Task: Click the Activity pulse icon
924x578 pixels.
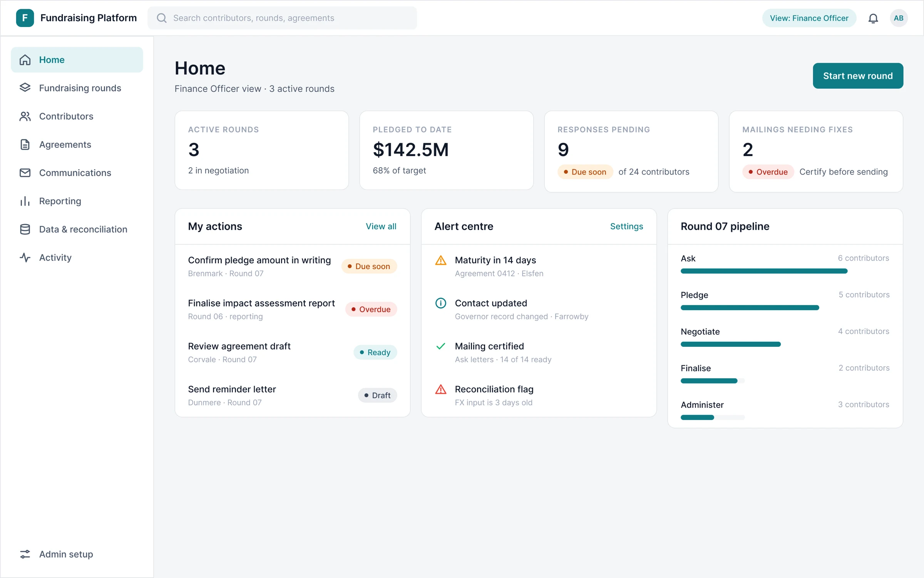Action: tap(25, 257)
